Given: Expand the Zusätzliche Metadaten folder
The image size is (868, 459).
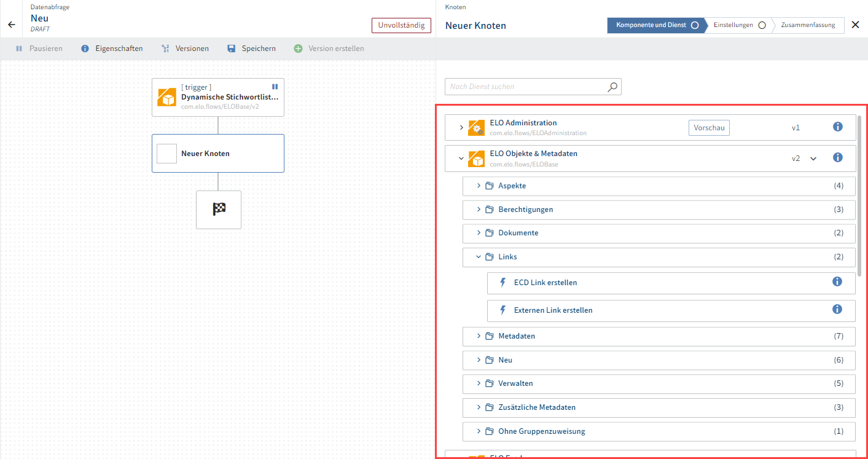Looking at the screenshot, I should click(479, 407).
